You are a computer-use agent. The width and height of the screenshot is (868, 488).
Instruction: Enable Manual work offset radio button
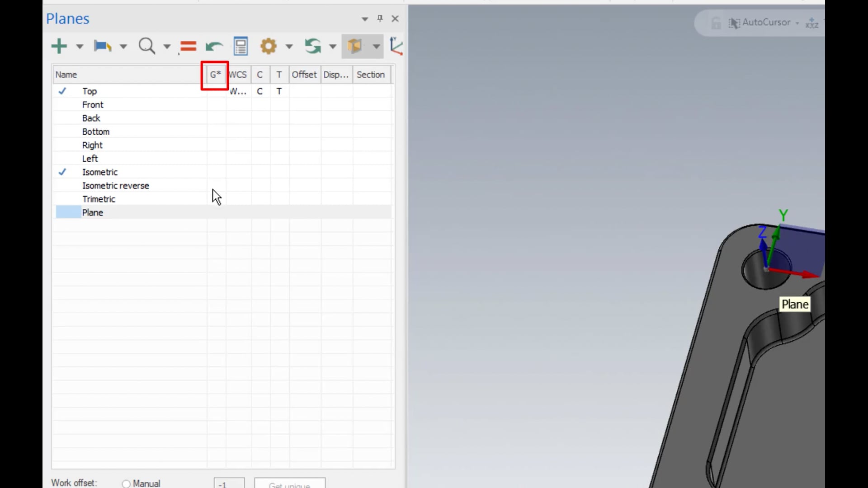(x=127, y=483)
